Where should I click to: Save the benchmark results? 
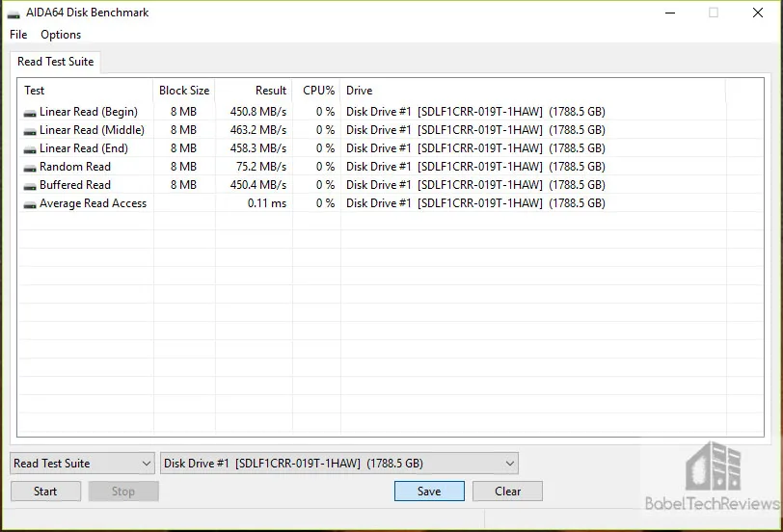429,492
